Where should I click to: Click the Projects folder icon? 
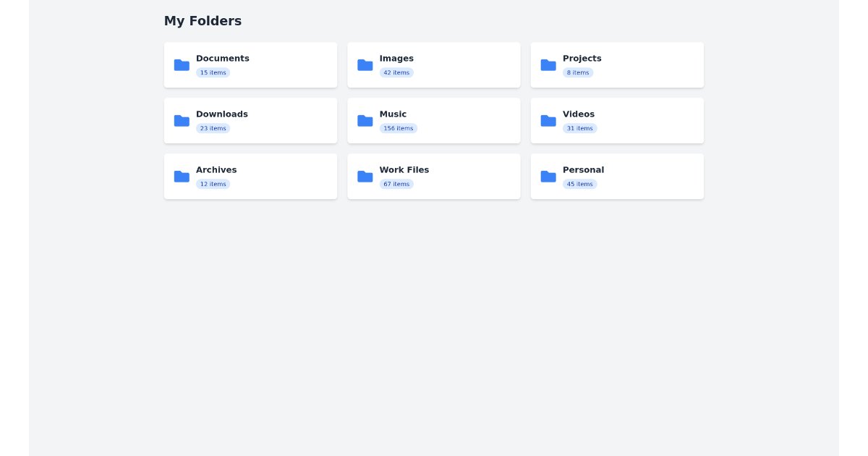click(548, 65)
